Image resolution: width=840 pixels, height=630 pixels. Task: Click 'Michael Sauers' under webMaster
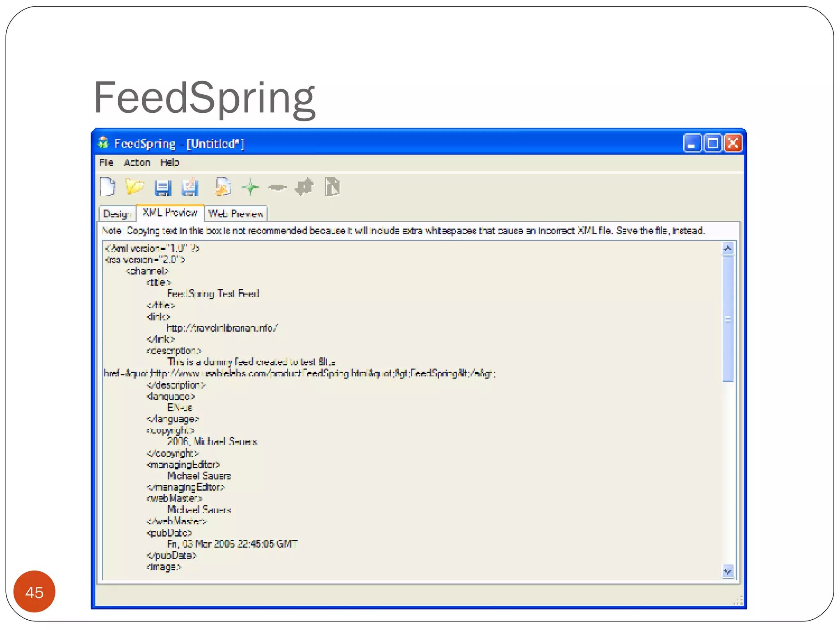click(x=199, y=510)
